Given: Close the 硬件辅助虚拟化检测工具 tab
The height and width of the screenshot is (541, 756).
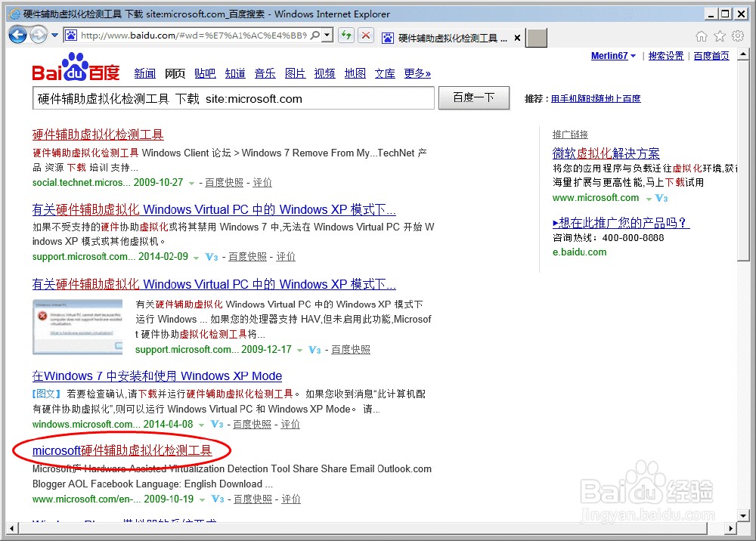Looking at the screenshot, I should (517, 38).
